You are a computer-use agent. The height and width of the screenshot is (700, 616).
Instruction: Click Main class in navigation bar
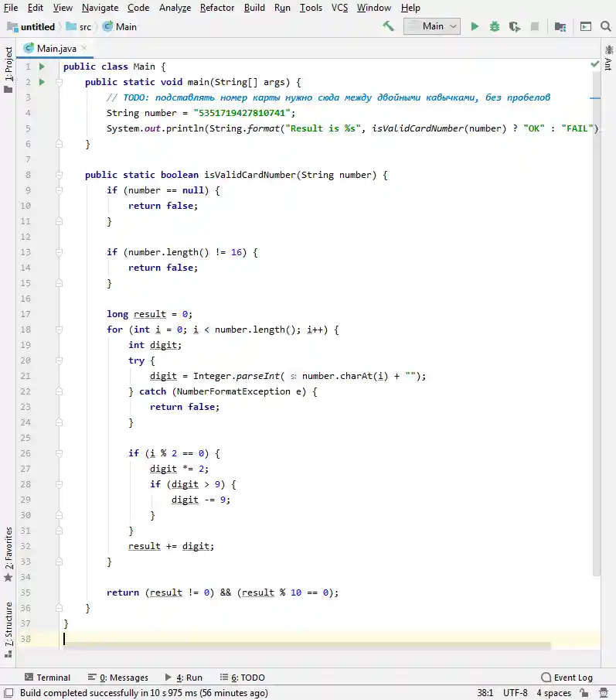click(x=120, y=27)
